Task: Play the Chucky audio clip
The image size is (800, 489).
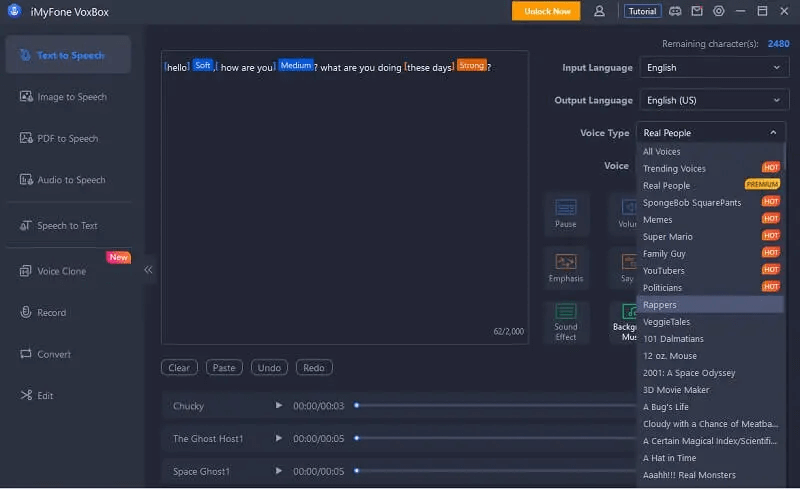Action: point(279,405)
